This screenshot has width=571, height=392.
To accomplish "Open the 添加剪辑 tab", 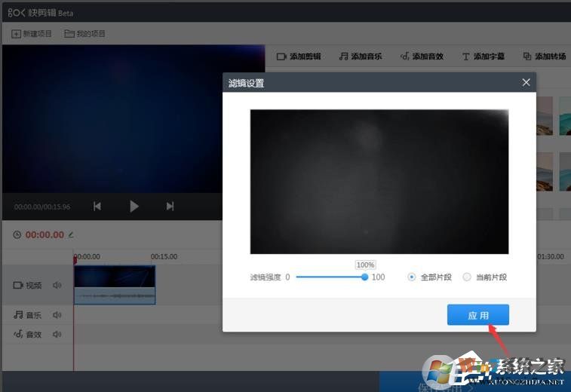I will coord(299,57).
